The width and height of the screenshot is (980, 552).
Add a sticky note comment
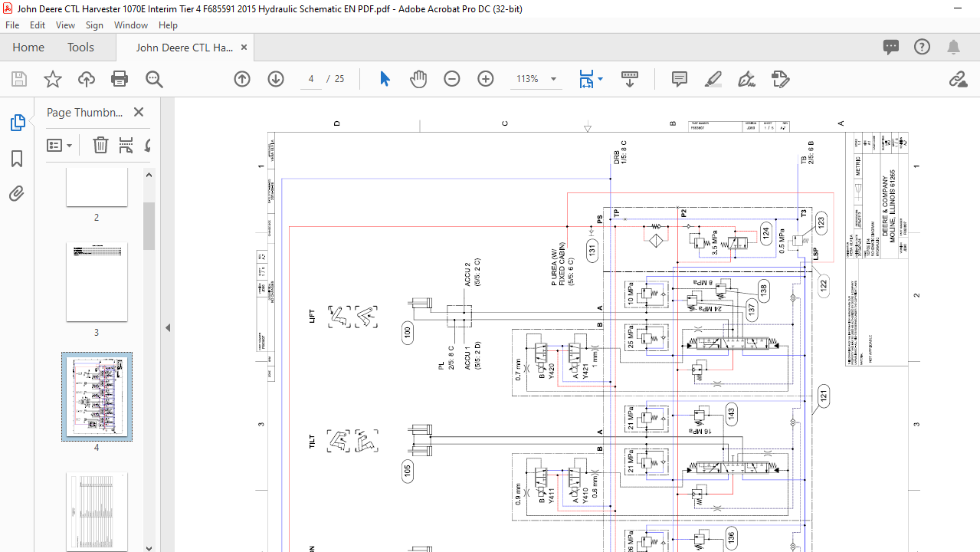tap(679, 79)
